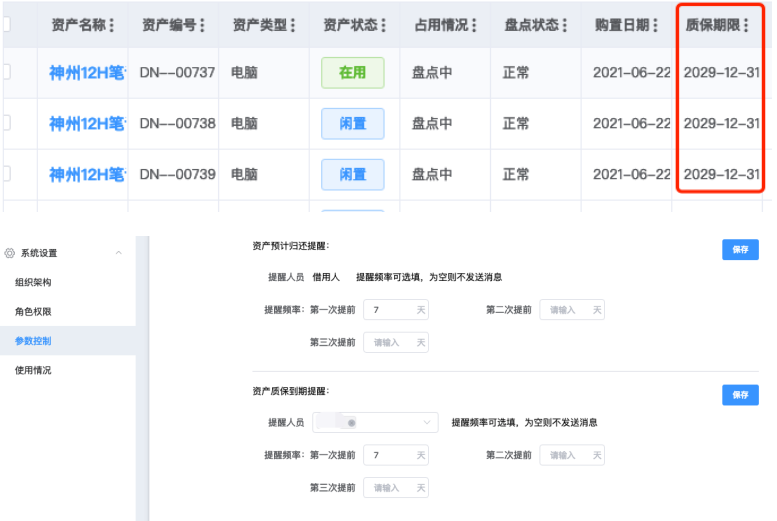Viewport: 777px width, 521px height.
Task: Open the 资产状态 column menu icon
Action: [384, 25]
